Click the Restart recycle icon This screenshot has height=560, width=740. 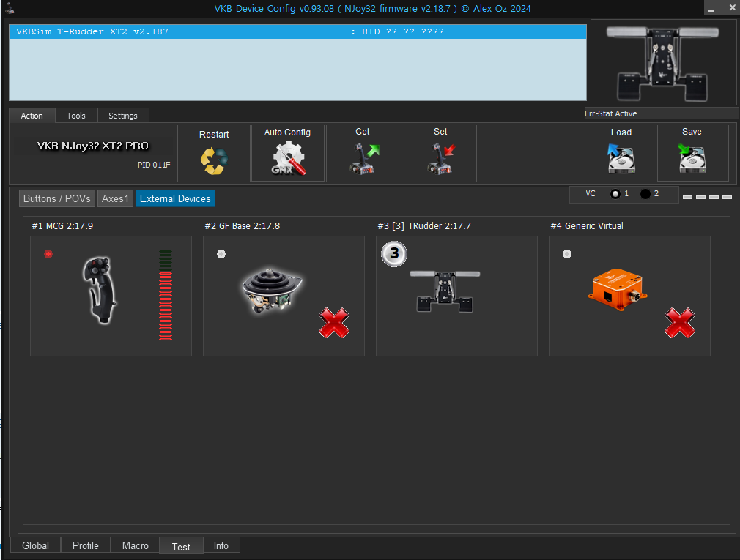[x=214, y=161]
